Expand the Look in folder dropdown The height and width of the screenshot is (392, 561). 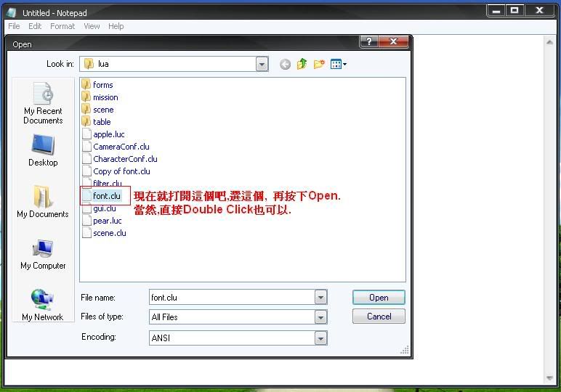pyautogui.click(x=262, y=65)
